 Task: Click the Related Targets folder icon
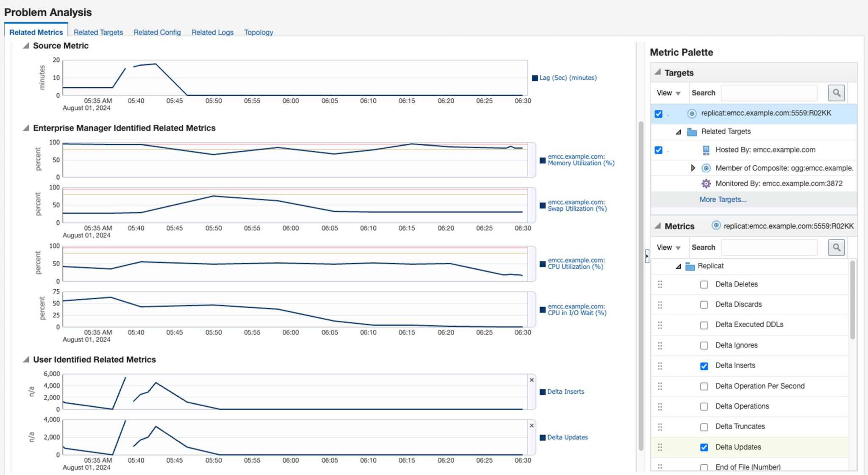coord(692,131)
